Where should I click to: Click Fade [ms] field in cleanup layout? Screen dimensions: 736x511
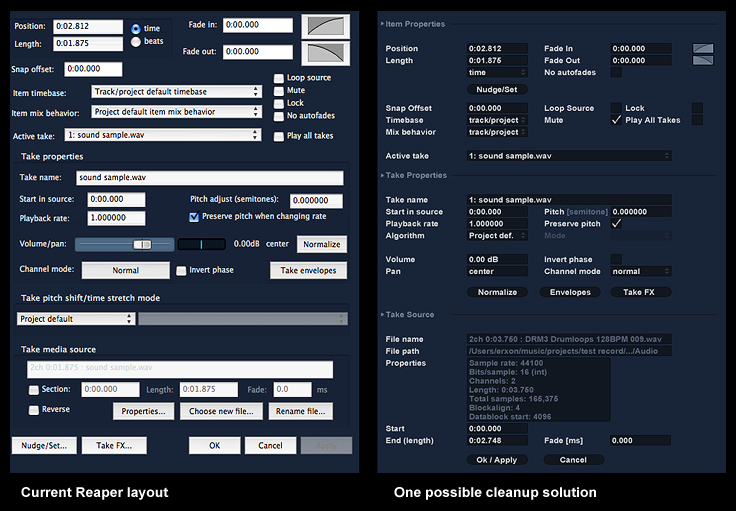click(641, 441)
